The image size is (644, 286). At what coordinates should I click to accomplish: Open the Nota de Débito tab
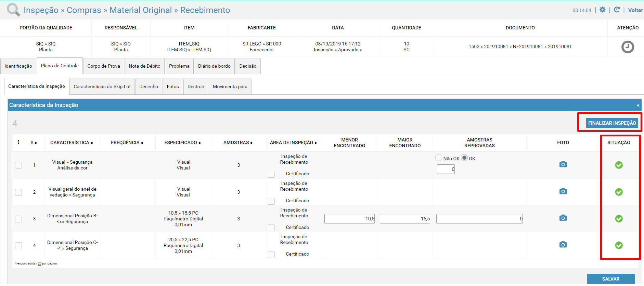coord(144,66)
